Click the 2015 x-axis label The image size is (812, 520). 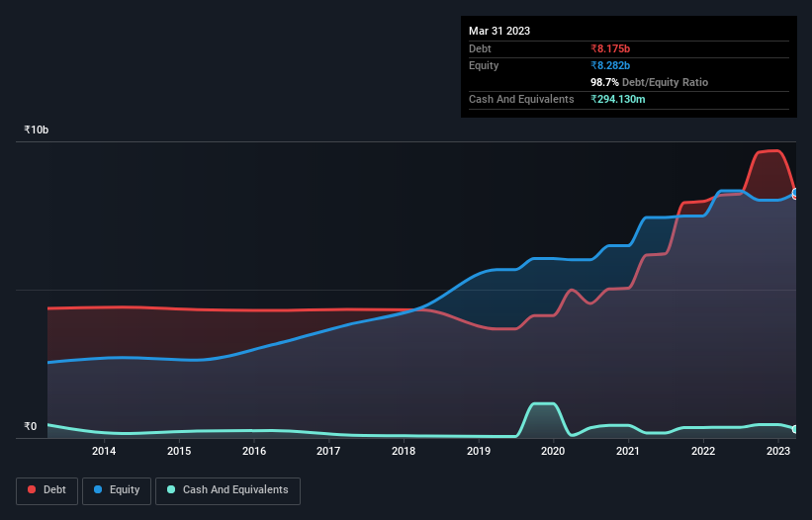tap(179, 451)
